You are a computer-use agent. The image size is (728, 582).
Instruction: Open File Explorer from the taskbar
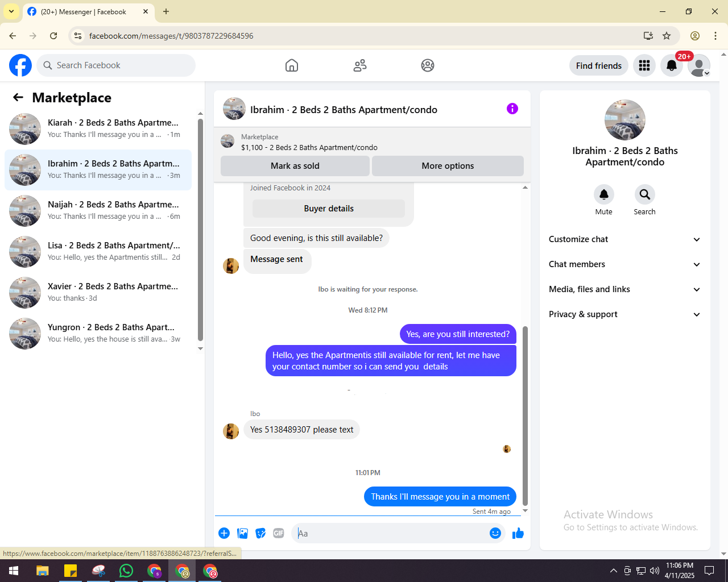click(43, 571)
